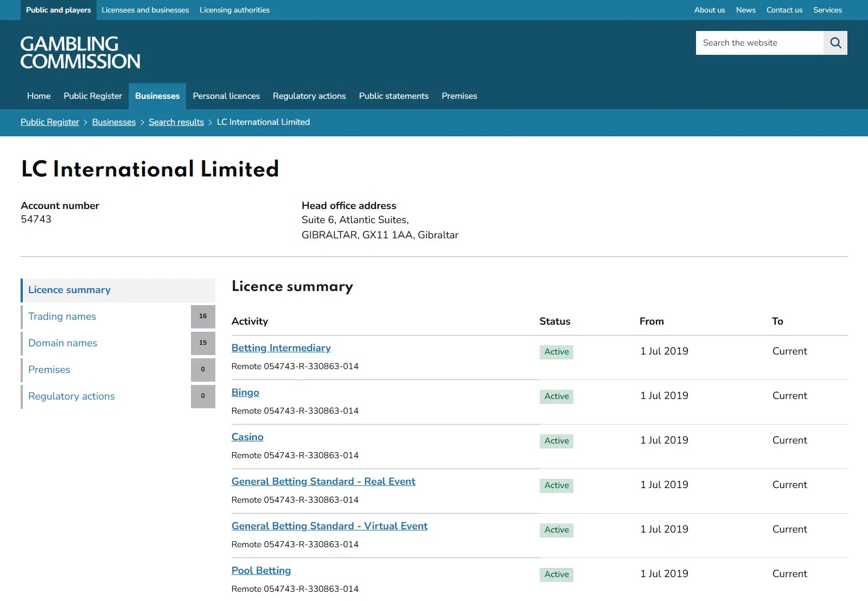Open Contact us link
Image resolution: width=868 pixels, height=601 pixels.
(x=784, y=10)
